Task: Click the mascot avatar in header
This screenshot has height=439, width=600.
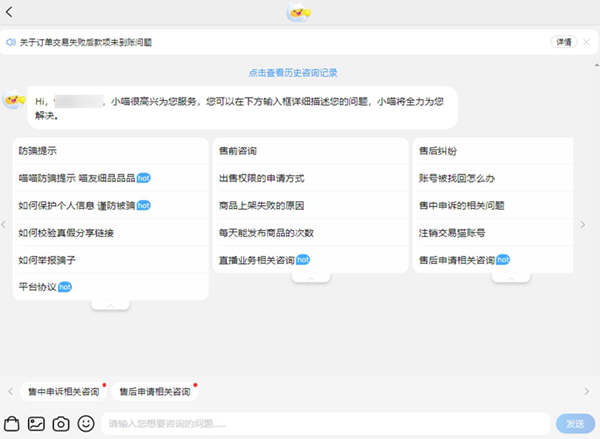Action: click(299, 12)
